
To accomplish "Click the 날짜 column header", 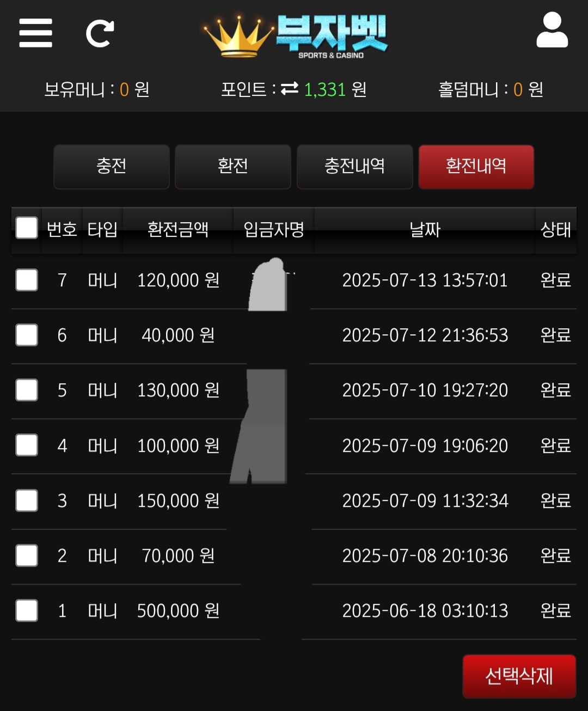I will tap(425, 230).
